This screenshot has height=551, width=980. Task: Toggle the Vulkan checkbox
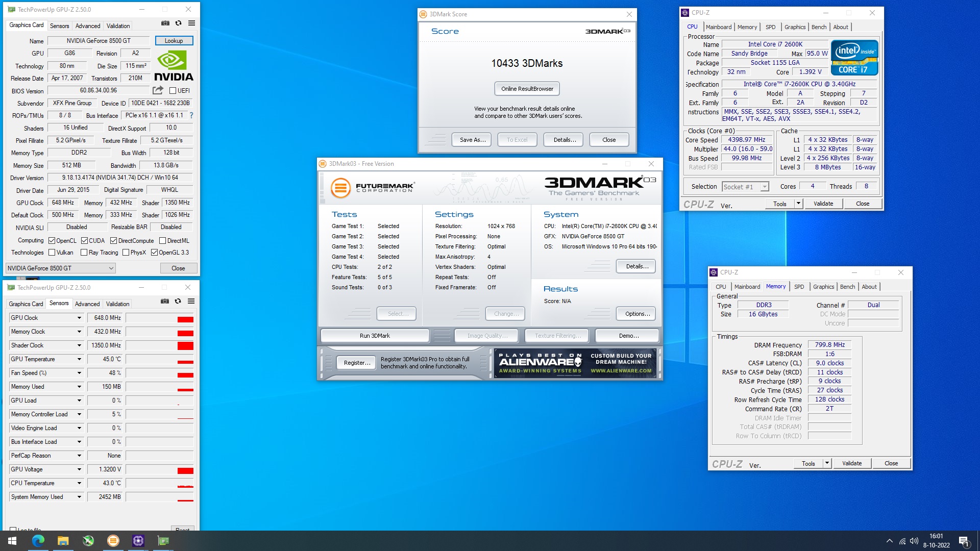pyautogui.click(x=52, y=253)
